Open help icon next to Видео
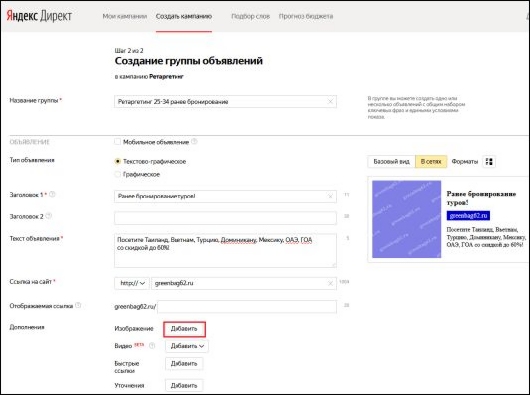This screenshot has height=395, width=530. [152, 346]
